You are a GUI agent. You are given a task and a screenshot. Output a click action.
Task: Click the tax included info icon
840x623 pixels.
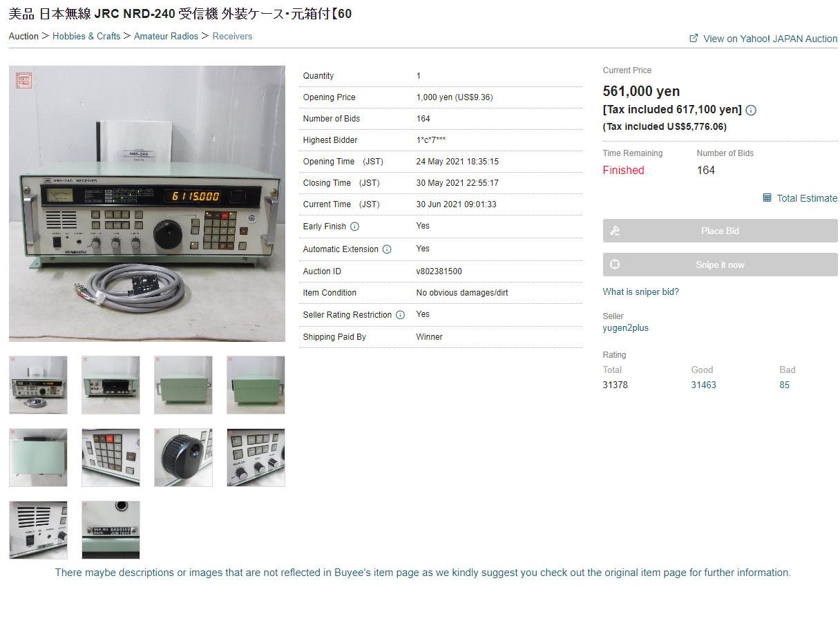(751, 110)
